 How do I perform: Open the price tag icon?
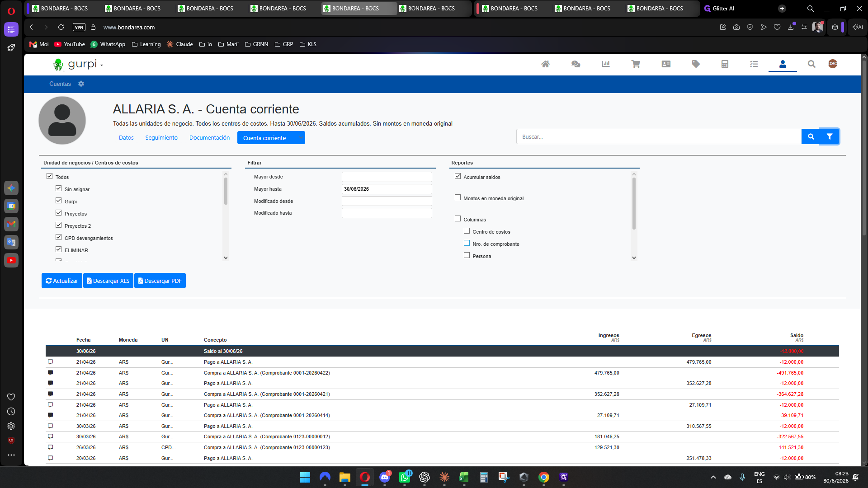pyautogui.click(x=696, y=64)
